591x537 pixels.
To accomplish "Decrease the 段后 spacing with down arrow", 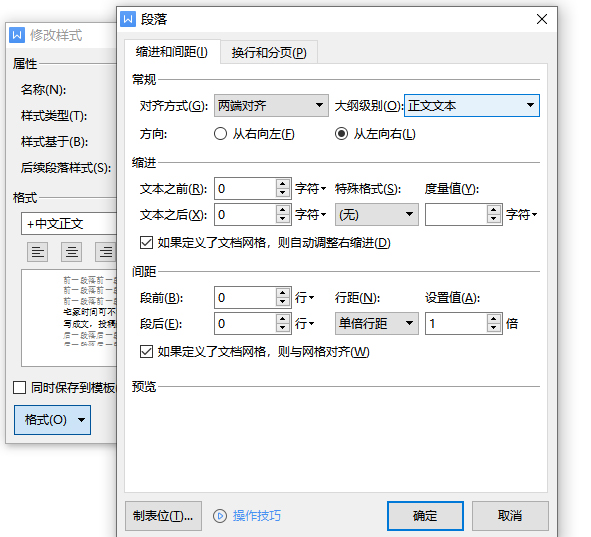I will click(283, 328).
